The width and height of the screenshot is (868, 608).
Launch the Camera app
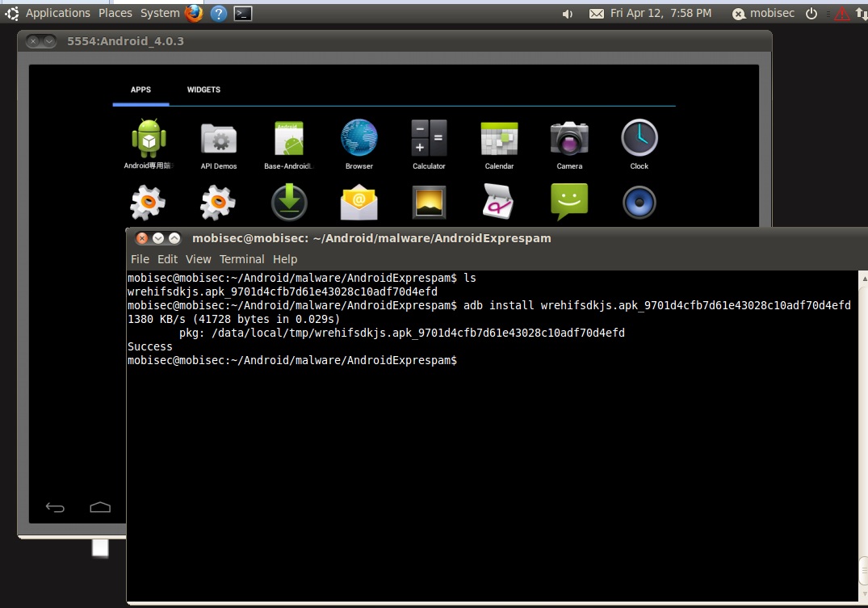point(568,137)
